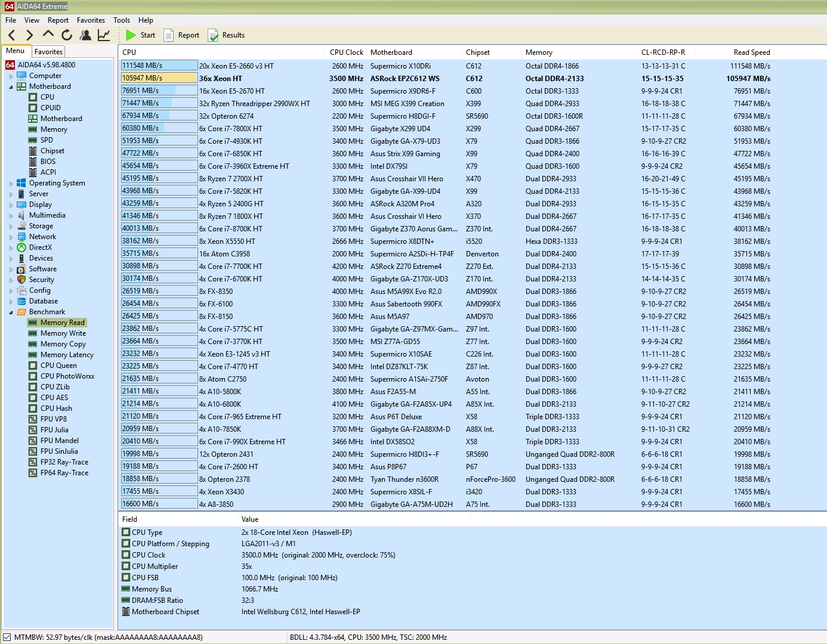Click the Value column header in details pane

coord(353,519)
